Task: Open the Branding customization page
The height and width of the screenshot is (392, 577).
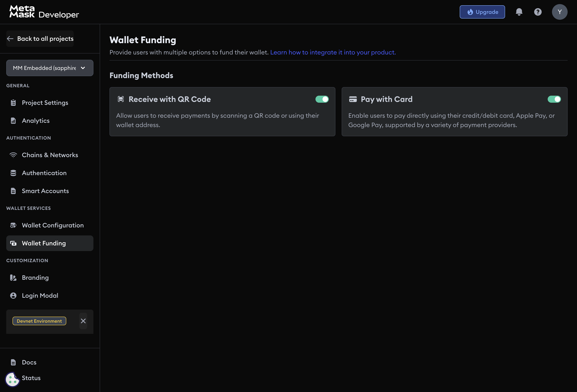Action: [x=50, y=278]
